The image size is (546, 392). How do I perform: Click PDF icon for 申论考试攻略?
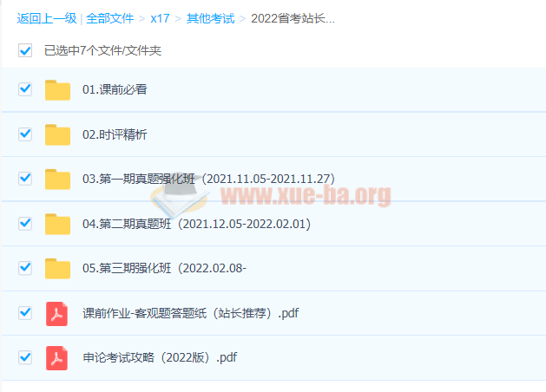(x=57, y=358)
